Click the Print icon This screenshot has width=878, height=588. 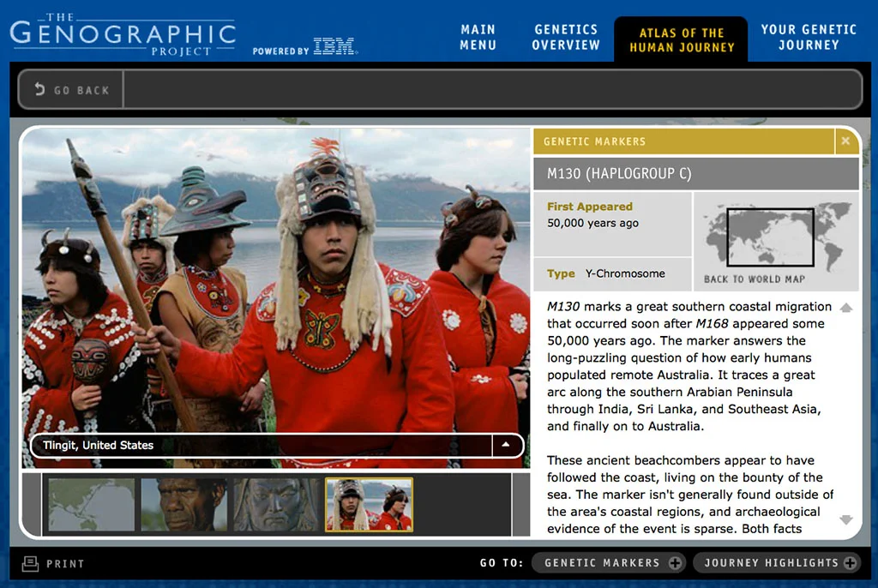(x=30, y=563)
